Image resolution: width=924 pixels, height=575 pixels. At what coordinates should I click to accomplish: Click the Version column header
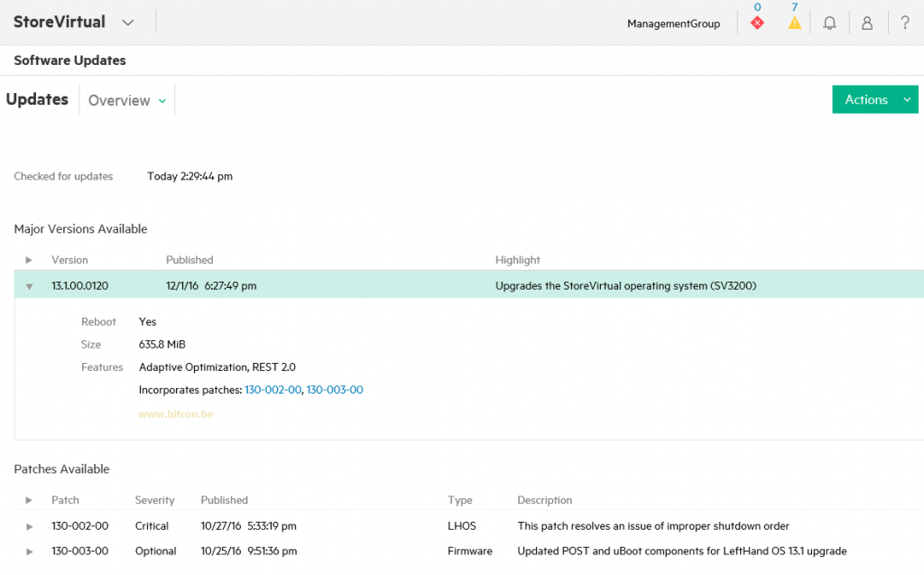coord(69,260)
